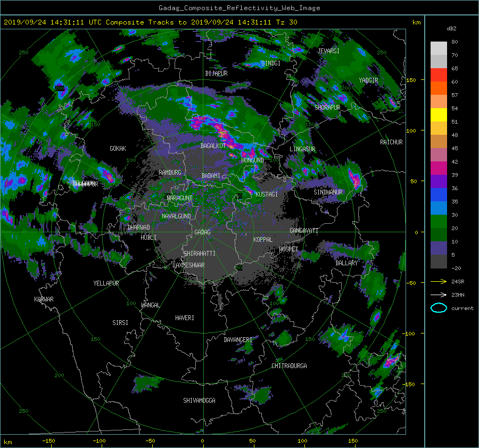Click the 'KOPPAL' city label
The height and width of the screenshot is (448, 479).
click(x=263, y=240)
